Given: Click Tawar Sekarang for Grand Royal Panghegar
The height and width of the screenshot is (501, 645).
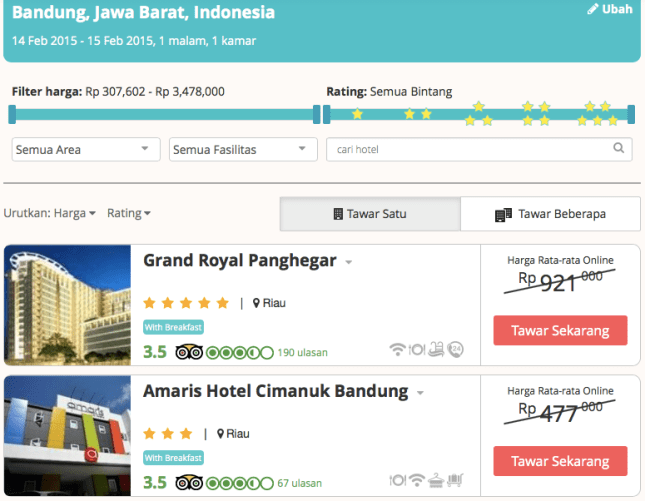Looking at the screenshot, I should [560, 330].
